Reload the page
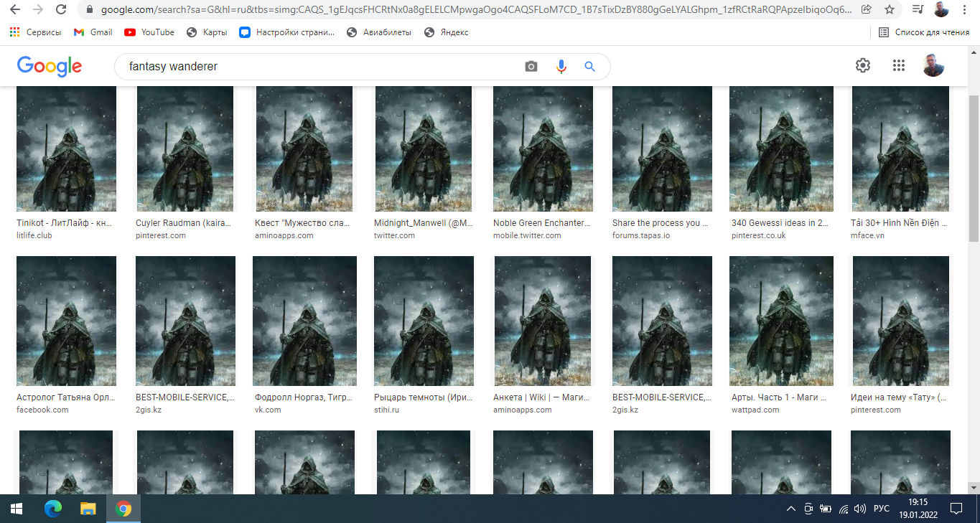 [61, 10]
